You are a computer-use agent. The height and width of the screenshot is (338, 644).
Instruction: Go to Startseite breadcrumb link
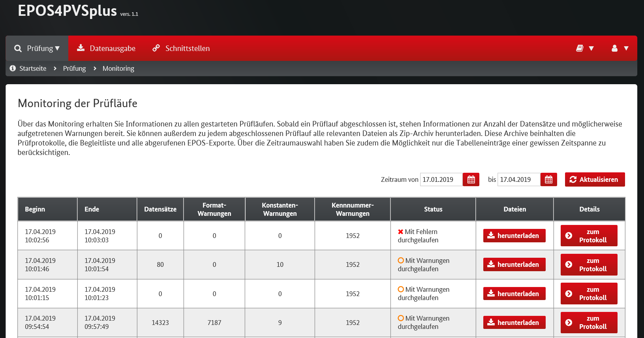(x=33, y=68)
